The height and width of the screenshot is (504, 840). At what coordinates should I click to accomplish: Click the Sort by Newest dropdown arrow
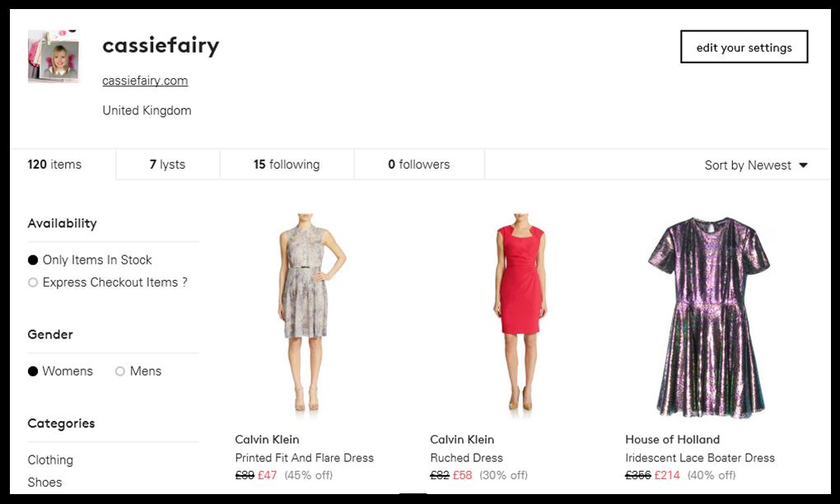[803, 166]
